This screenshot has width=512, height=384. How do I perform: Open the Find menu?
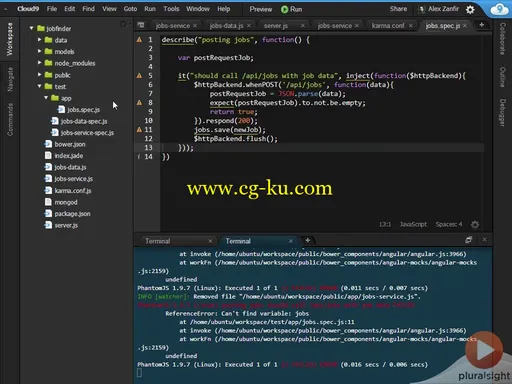(x=88, y=9)
